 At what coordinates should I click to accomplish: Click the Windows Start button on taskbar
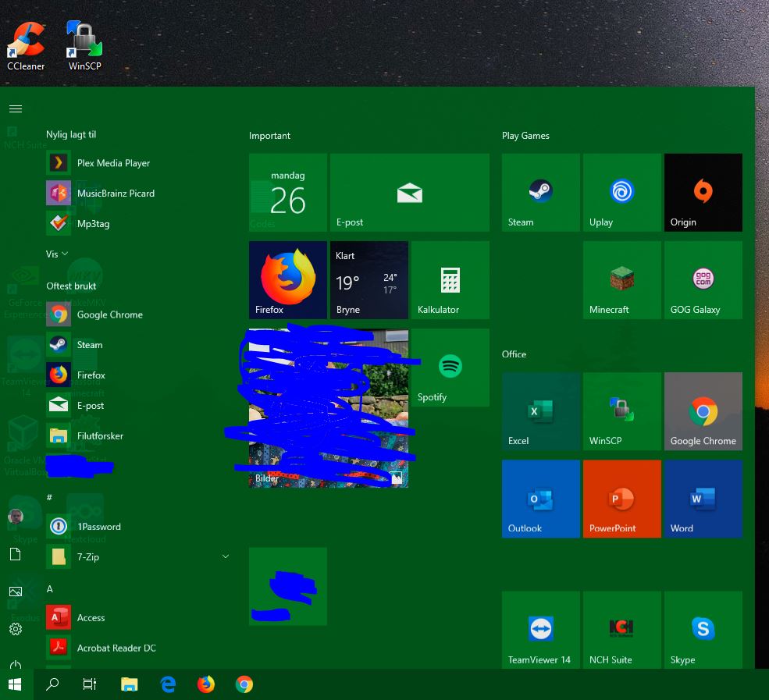point(15,684)
